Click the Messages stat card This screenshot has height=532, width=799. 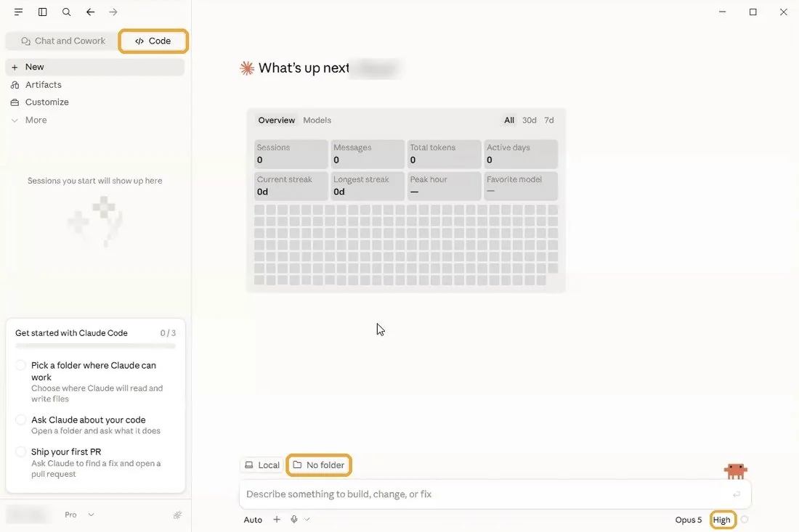pos(368,154)
